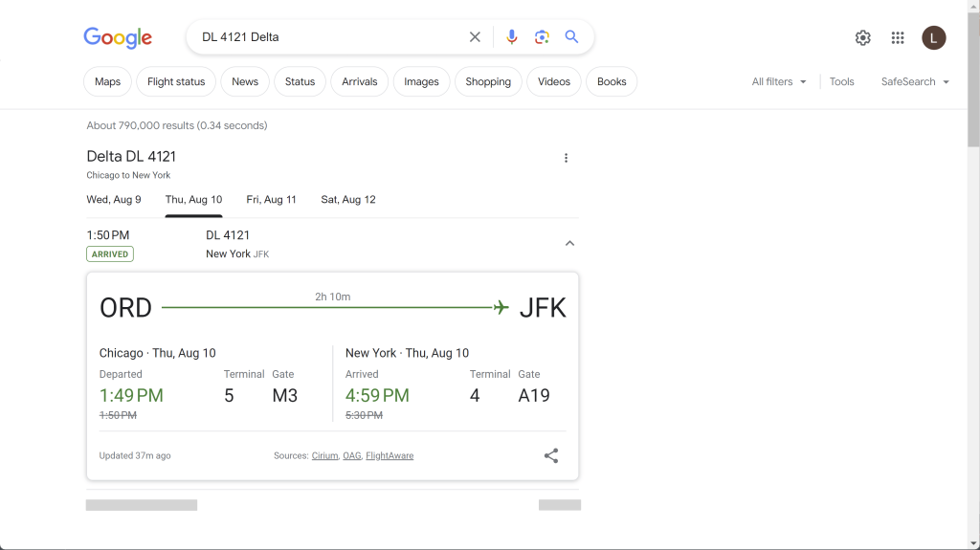The height and width of the screenshot is (550, 980).
Task: Click the blue search magnifier icon
Action: click(x=571, y=37)
